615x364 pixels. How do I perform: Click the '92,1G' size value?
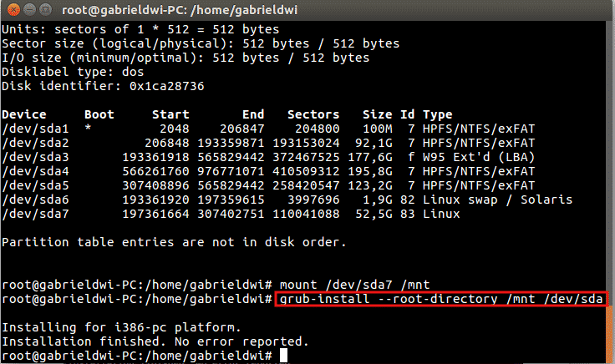374,143
